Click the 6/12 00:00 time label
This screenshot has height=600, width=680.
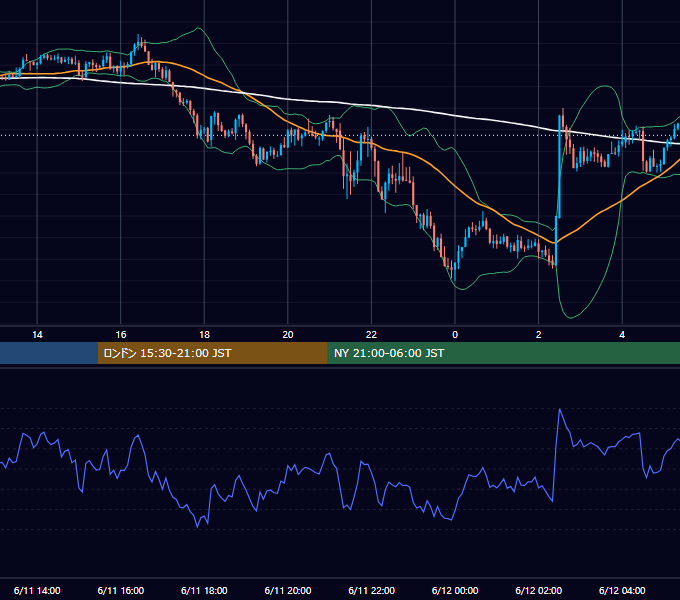[x=455, y=590]
